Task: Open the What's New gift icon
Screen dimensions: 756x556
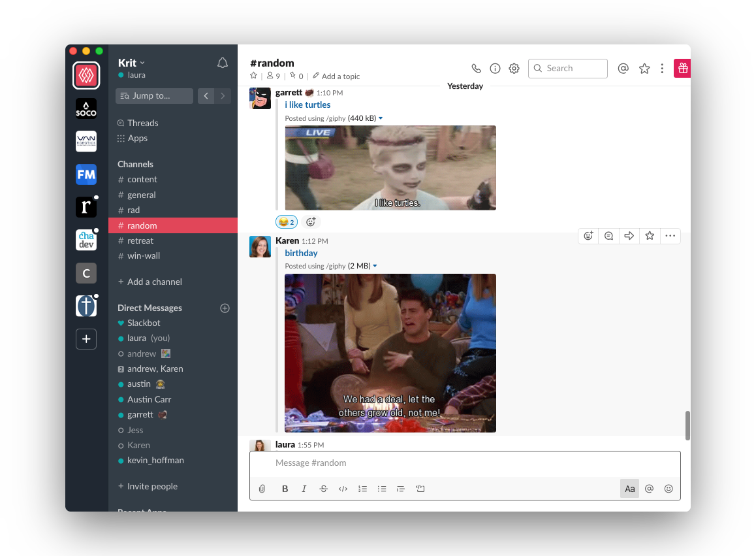Action: [x=682, y=68]
